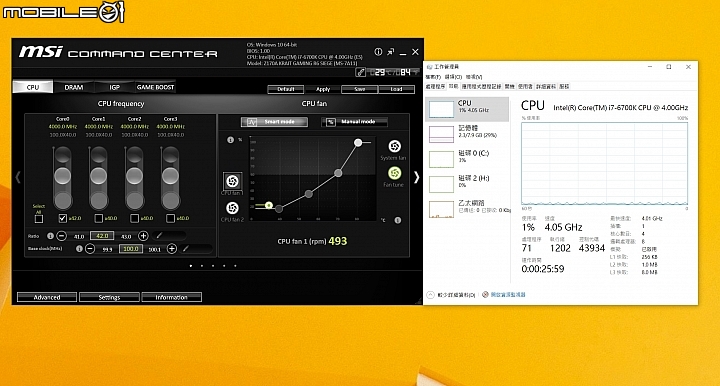Image resolution: width=720 pixels, height=386 pixels.
Task: Go to previous page with left arrow
Action: (18, 177)
